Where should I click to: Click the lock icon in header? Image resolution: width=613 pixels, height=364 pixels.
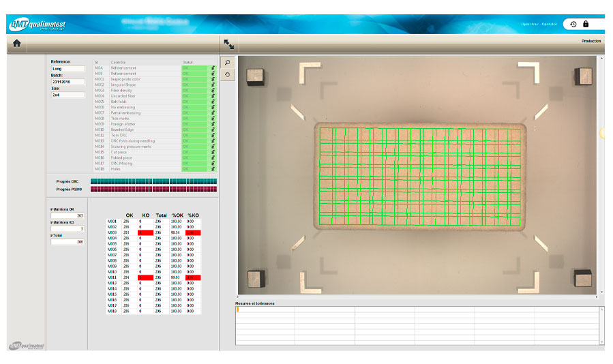(x=586, y=24)
